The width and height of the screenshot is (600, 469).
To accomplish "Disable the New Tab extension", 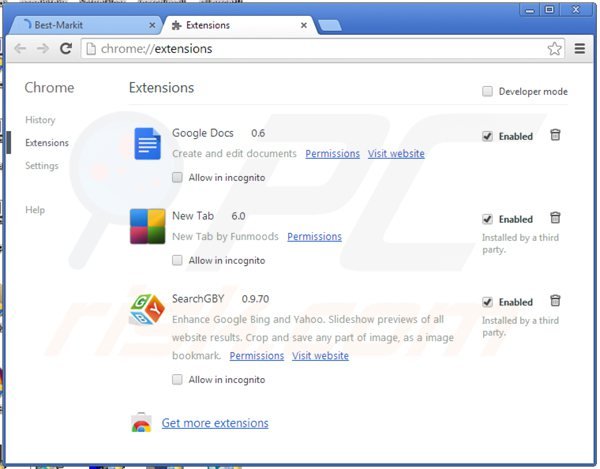I will click(487, 219).
